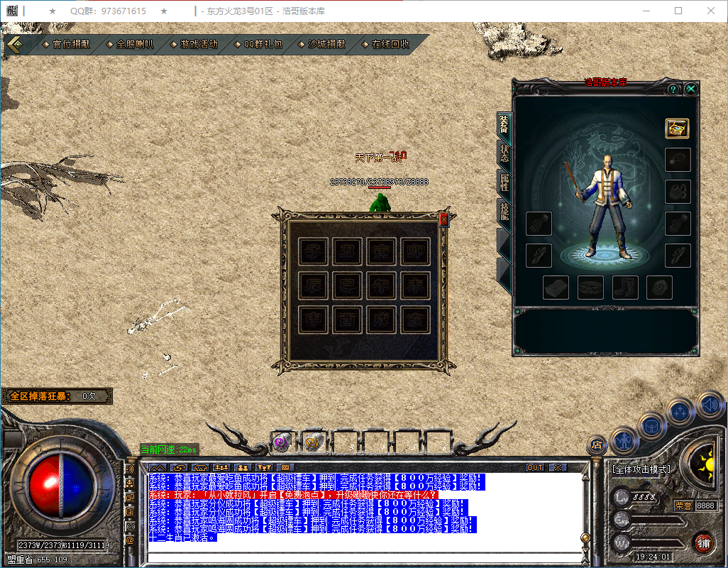Toggle the 全体攻击模式 attack mode label
The height and width of the screenshot is (568, 728).
[x=641, y=469]
